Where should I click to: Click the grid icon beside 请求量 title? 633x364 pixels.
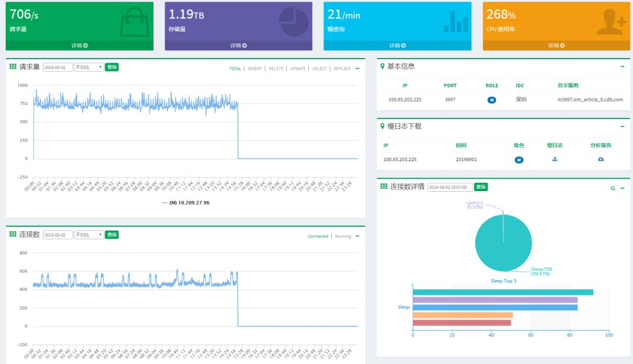pyautogui.click(x=13, y=67)
